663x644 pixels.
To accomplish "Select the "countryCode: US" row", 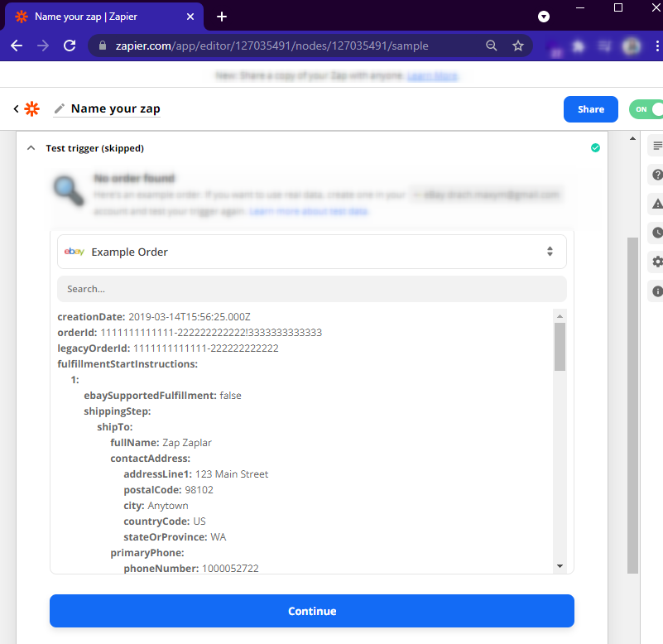I will tap(165, 521).
